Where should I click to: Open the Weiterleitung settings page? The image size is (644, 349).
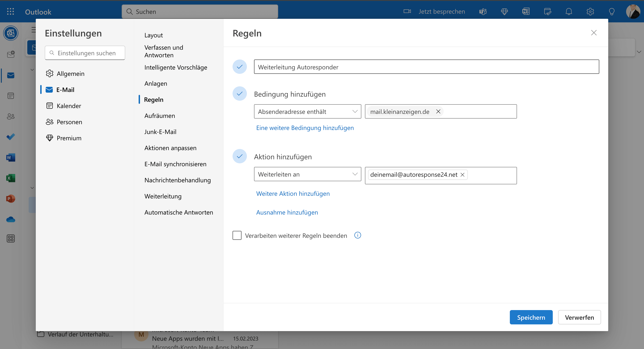[163, 196]
